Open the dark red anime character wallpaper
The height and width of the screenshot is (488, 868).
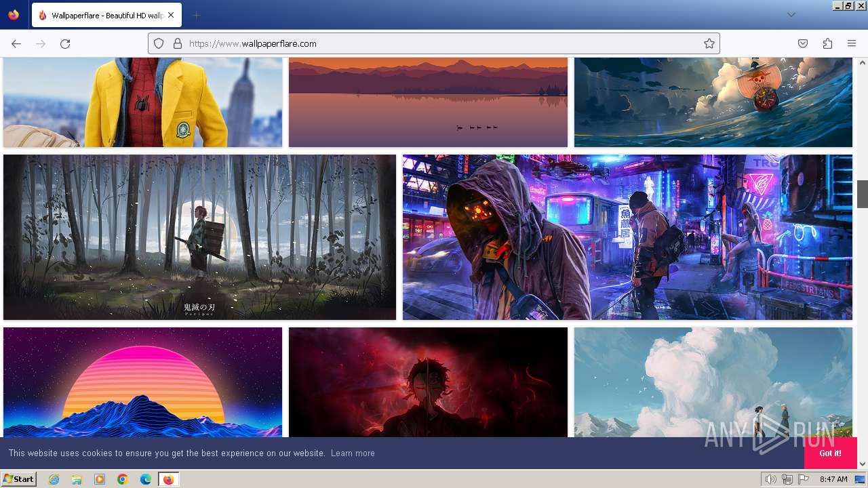[428, 382]
